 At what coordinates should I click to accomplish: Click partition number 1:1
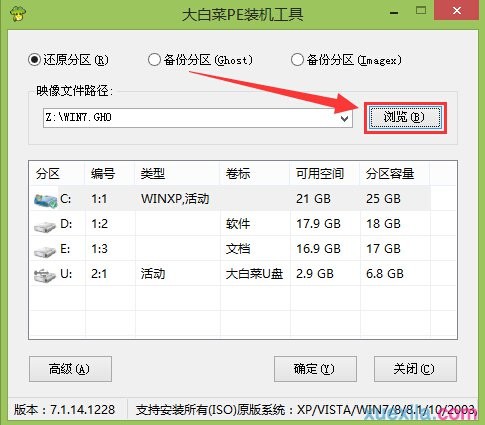[99, 199]
